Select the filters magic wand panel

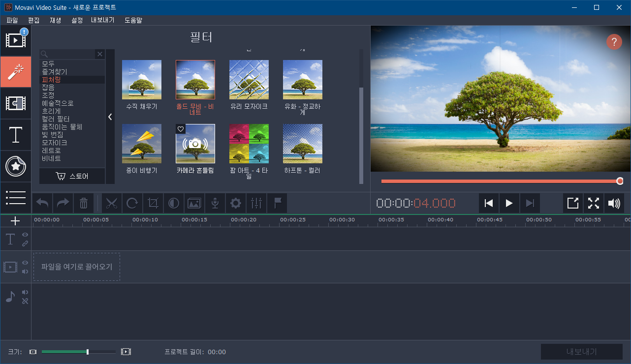pos(16,72)
